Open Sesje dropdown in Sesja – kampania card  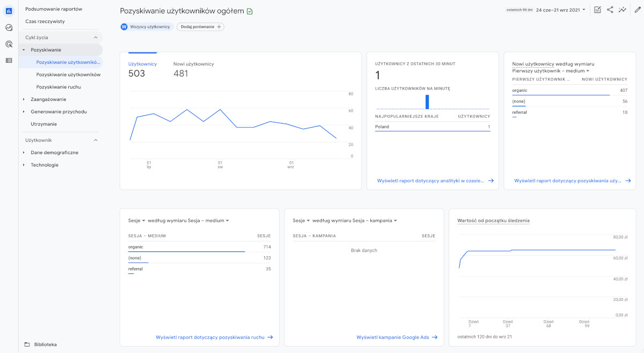coord(302,221)
